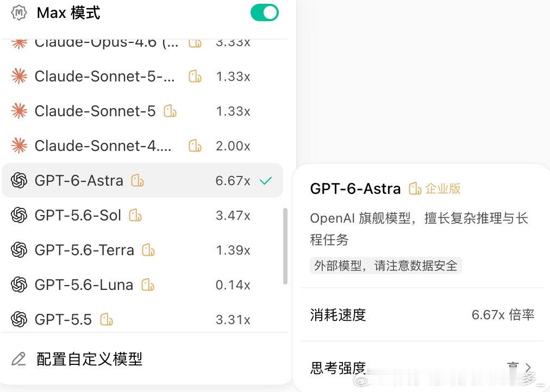
Task: Choose GPT-5.6-Terra from the model list
Action: (x=142, y=250)
